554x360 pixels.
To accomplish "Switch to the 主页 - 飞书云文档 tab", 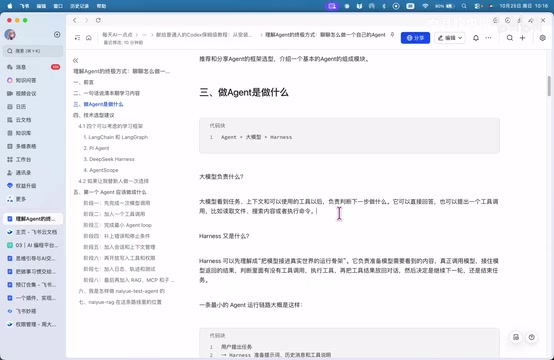I will tap(33, 232).
